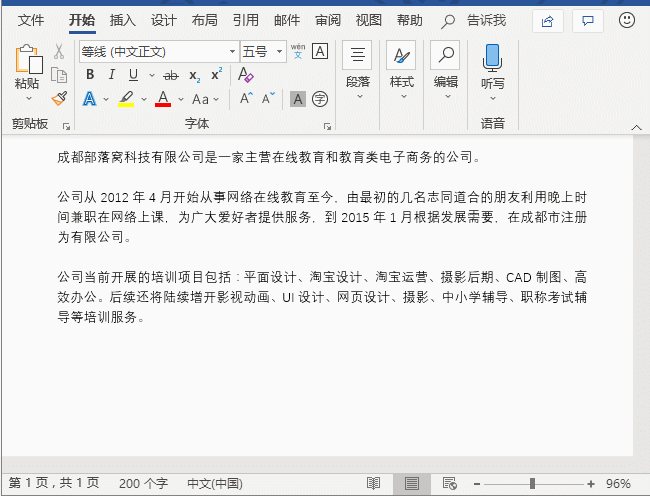Click the Cut scissors icon

click(x=59, y=51)
